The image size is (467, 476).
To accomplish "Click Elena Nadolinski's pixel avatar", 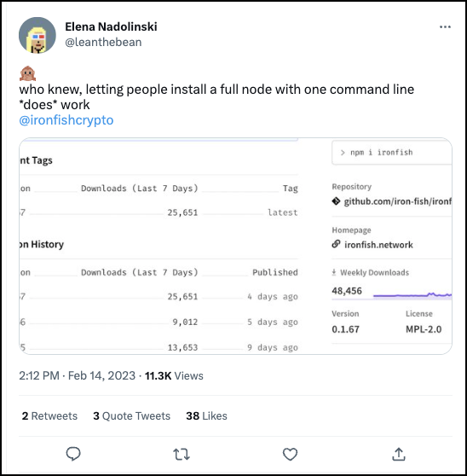I will click(x=37, y=35).
